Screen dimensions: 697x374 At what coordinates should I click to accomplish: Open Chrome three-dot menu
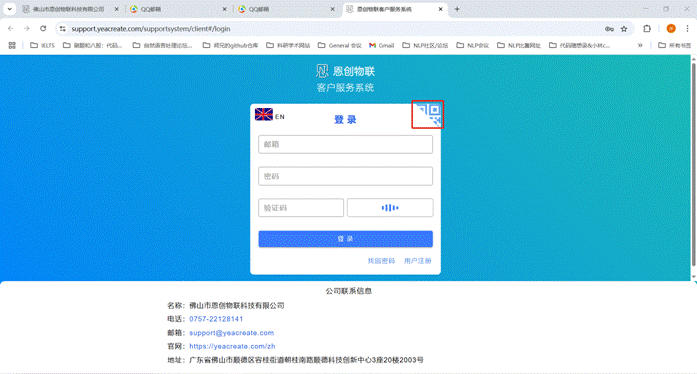687,28
